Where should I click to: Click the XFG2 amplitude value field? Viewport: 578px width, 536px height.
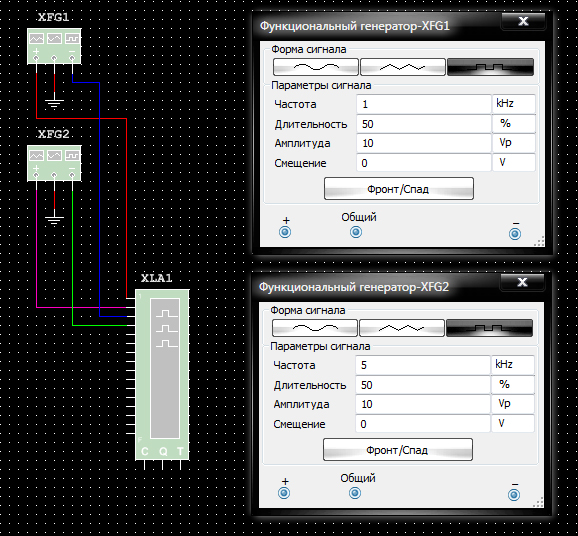tap(423, 404)
